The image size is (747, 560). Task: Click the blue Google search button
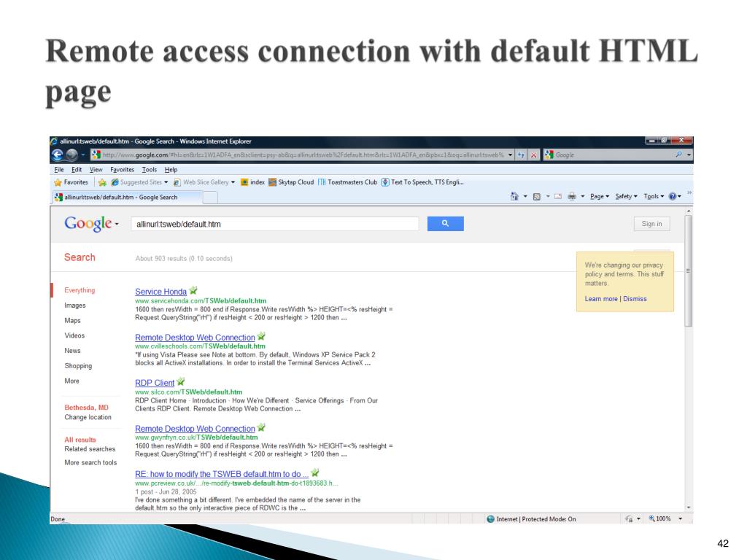pyautogui.click(x=446, y=224)
